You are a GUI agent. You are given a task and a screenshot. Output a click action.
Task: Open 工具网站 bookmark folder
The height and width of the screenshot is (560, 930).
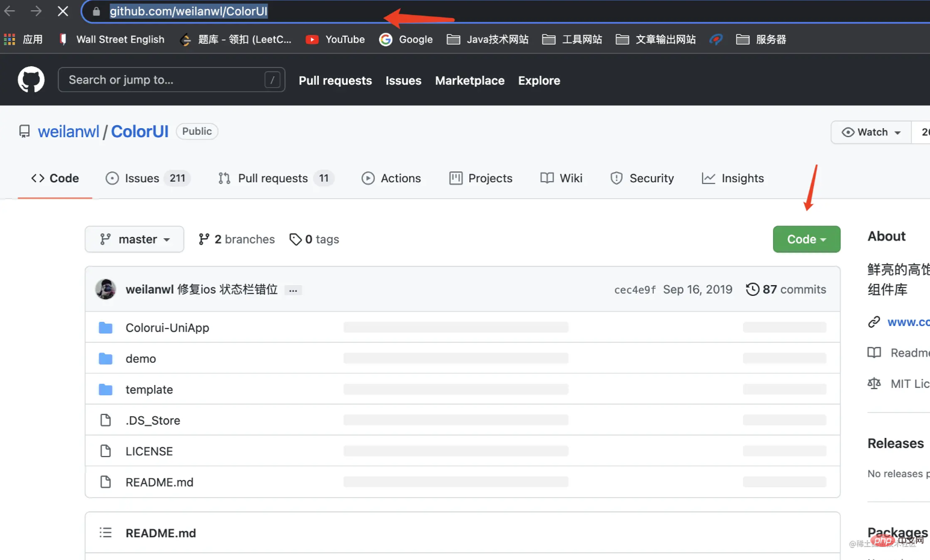click(x=572, y=39)
